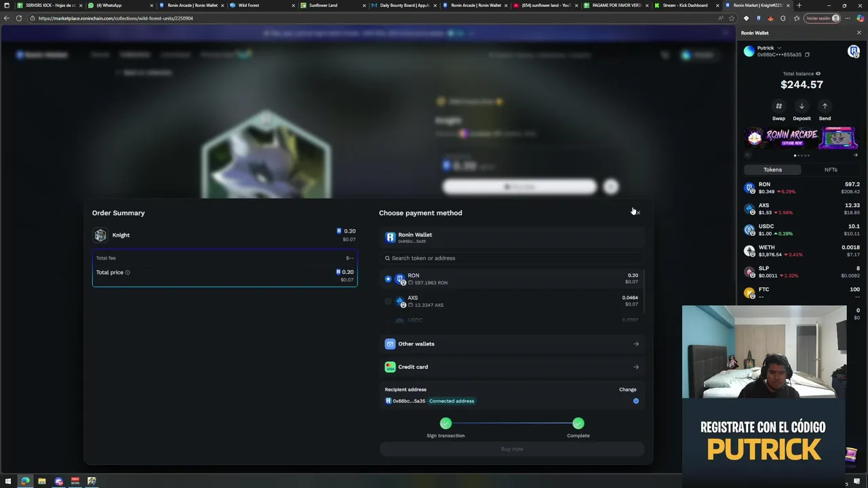Click the Sign transaction step checkmark
Viewport: 868px width, 488px height.
(446, 423)
